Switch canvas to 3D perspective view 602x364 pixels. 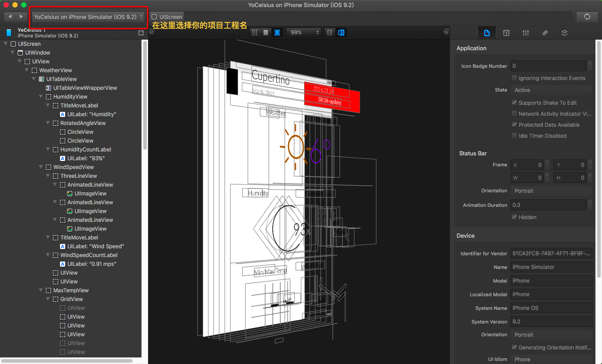(341, 33)
